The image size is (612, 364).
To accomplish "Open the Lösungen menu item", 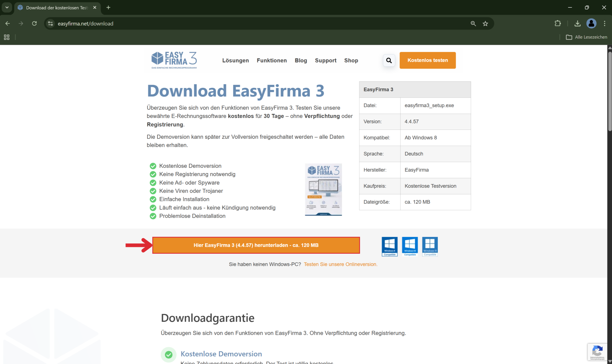I will [235, 60].
